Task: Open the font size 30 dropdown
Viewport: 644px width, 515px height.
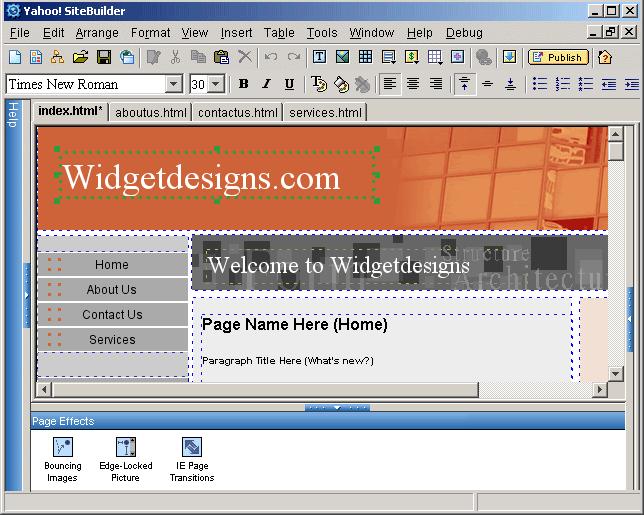Action: (216, 85)
